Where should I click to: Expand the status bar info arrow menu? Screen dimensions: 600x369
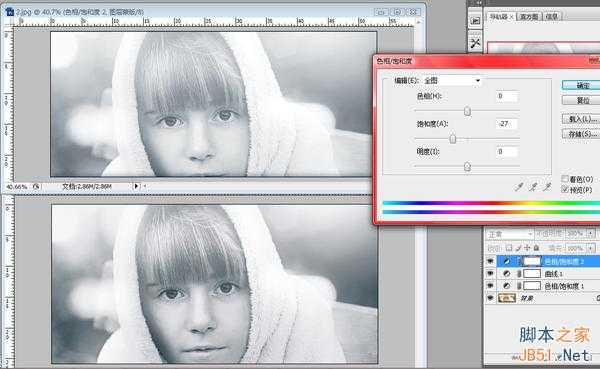click(x=136, y=186)
